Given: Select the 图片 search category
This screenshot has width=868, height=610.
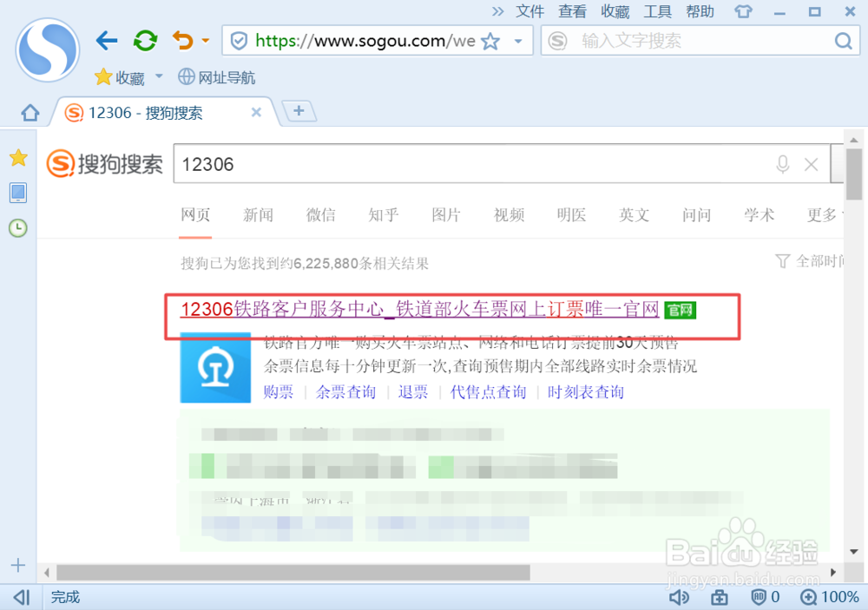Looking at the screenshot, I should (x=446, y=215).
